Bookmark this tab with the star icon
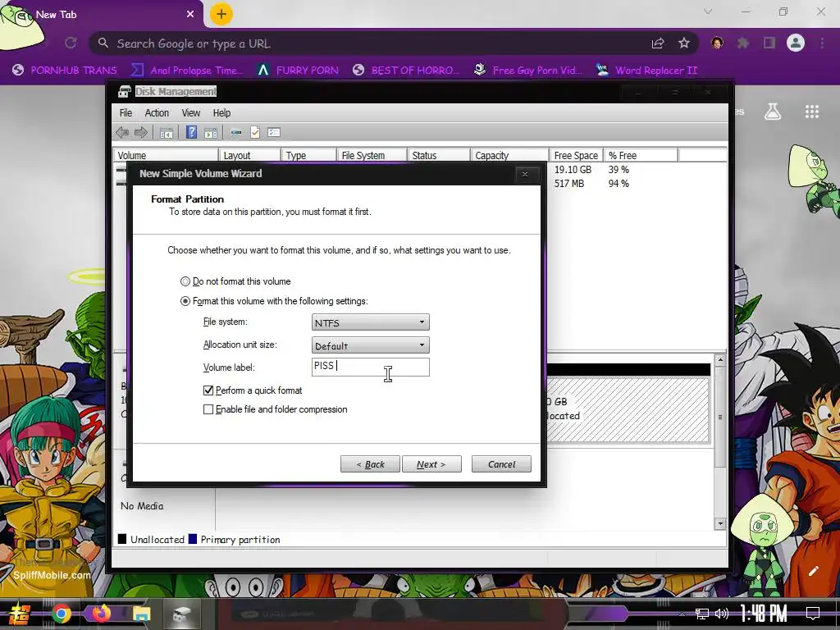The image size is (840, 630). [x=684, y=43]
